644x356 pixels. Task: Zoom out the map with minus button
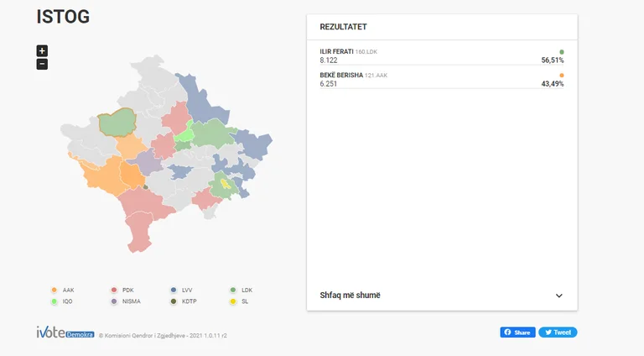coord(42,64)
